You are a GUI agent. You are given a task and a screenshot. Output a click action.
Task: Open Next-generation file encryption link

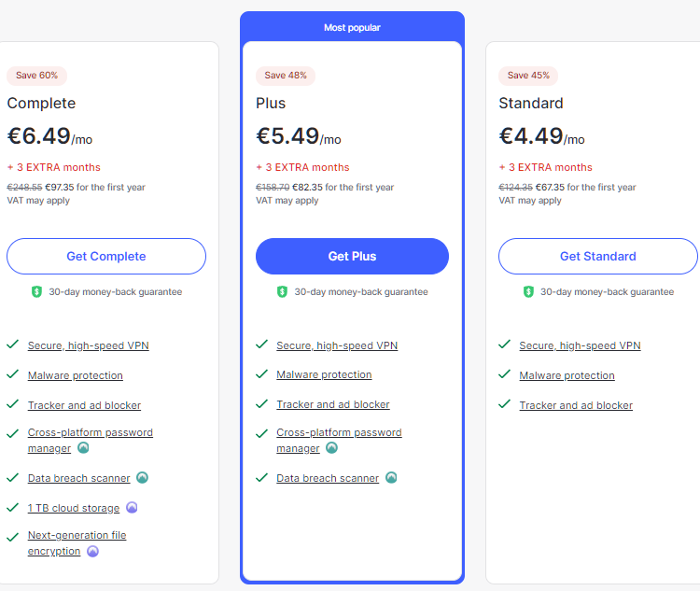[77, 542]
